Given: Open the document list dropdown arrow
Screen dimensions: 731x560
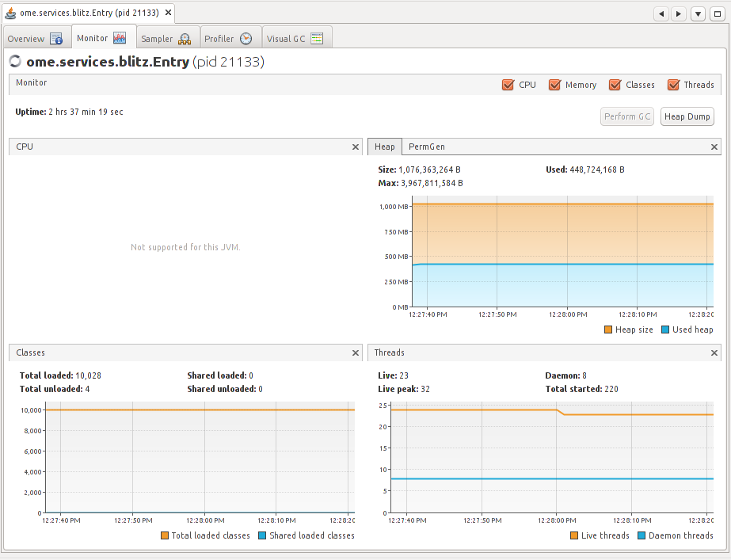Looking at the screenshot, I should coord(698,13).
